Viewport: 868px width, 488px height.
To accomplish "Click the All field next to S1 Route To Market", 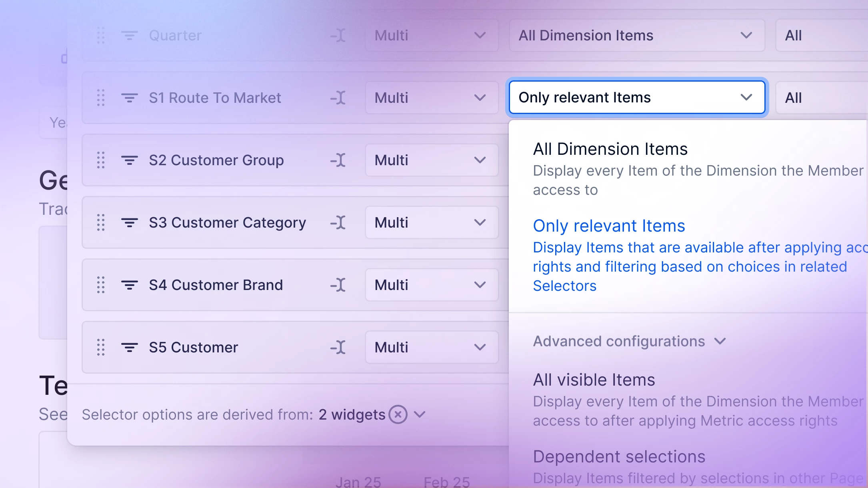I will [822, 98].
